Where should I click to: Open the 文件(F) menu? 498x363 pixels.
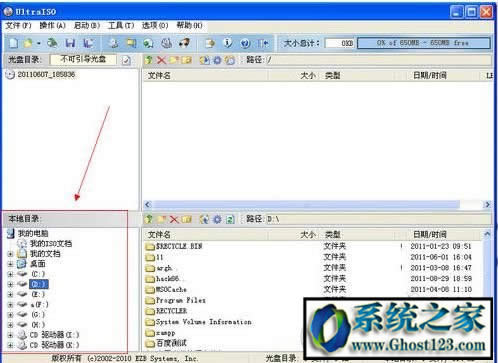[18, 26]
